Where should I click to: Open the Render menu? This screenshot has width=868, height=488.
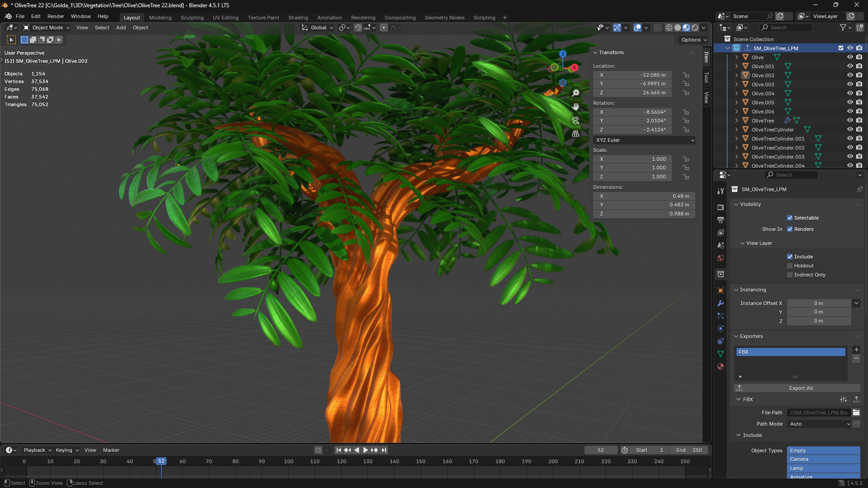(56, 16)
